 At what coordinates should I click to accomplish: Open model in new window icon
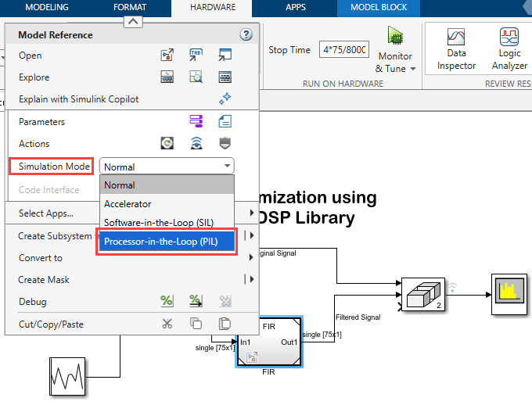click(225, 55)
